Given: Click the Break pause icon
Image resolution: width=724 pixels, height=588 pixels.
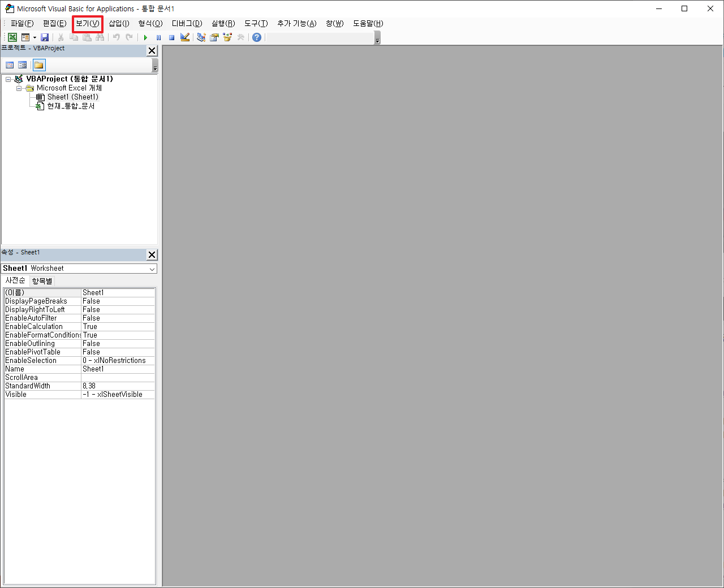Looking at the screenshot, I should click(x=158, y=37).
